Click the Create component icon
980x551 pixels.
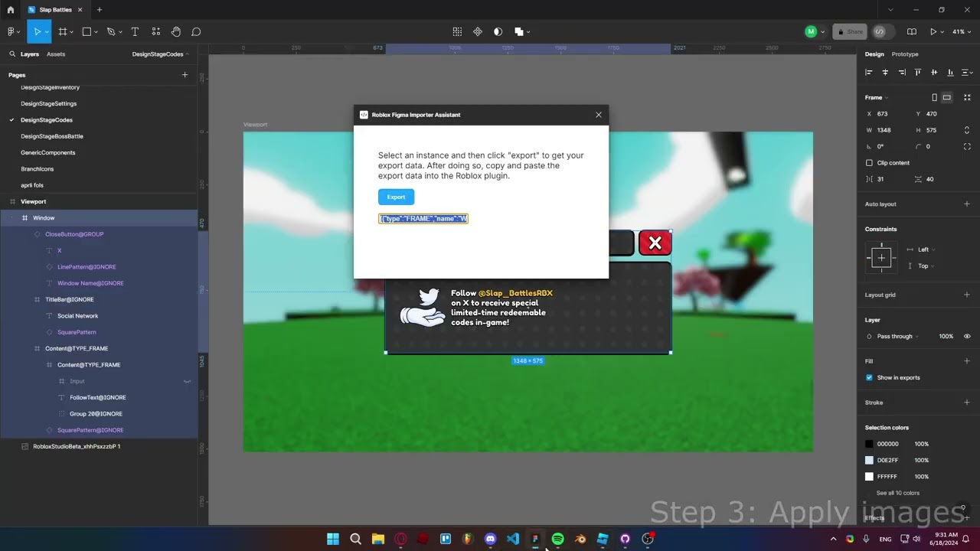[x=478, y=31]
